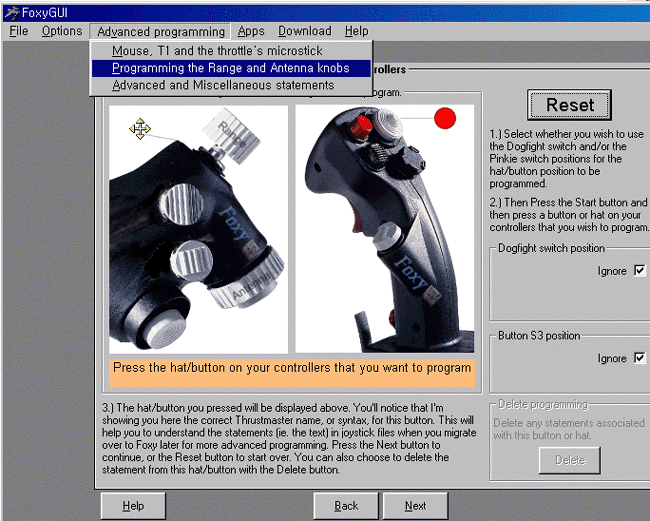The image size is (650, 521).
Task: Proceed with the Next button
Action: tap(415, 506)
